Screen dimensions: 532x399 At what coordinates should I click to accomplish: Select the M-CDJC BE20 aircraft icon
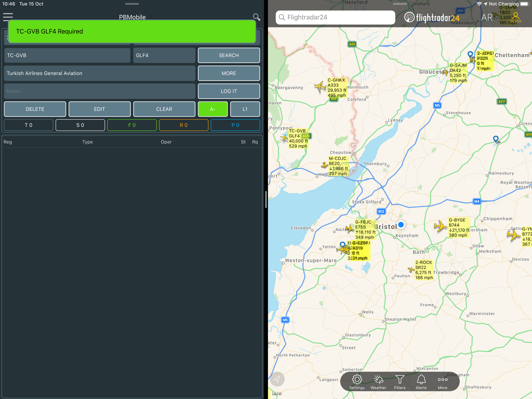click(x=325, y=165)
